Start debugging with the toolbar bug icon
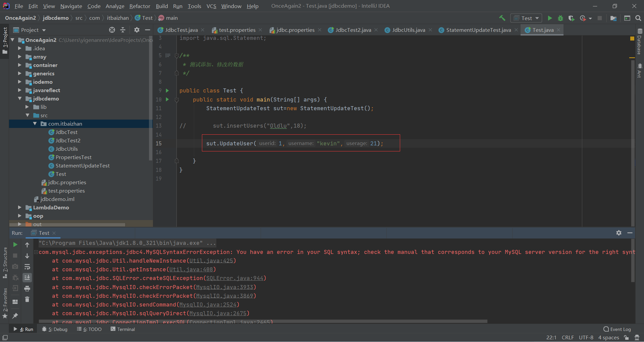644x342 pixels. [560, 18]
